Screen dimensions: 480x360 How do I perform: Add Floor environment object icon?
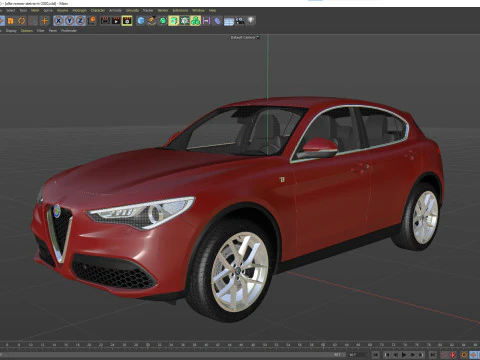tap(229, 21)
